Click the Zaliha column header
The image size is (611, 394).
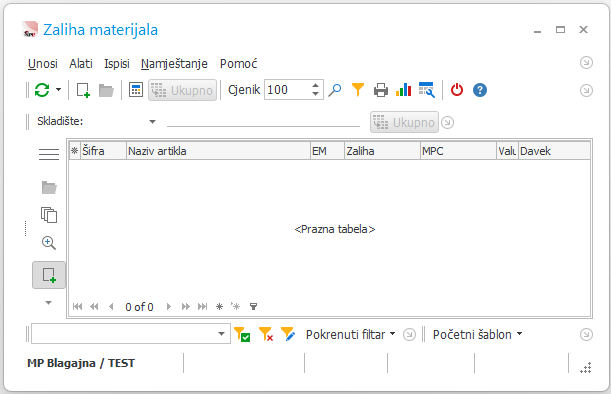[382, 151]
